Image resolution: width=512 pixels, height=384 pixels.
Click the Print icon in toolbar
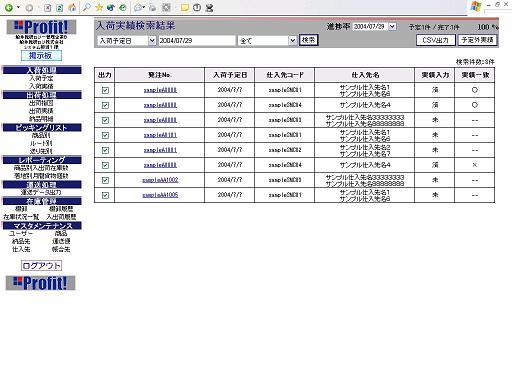153,7
